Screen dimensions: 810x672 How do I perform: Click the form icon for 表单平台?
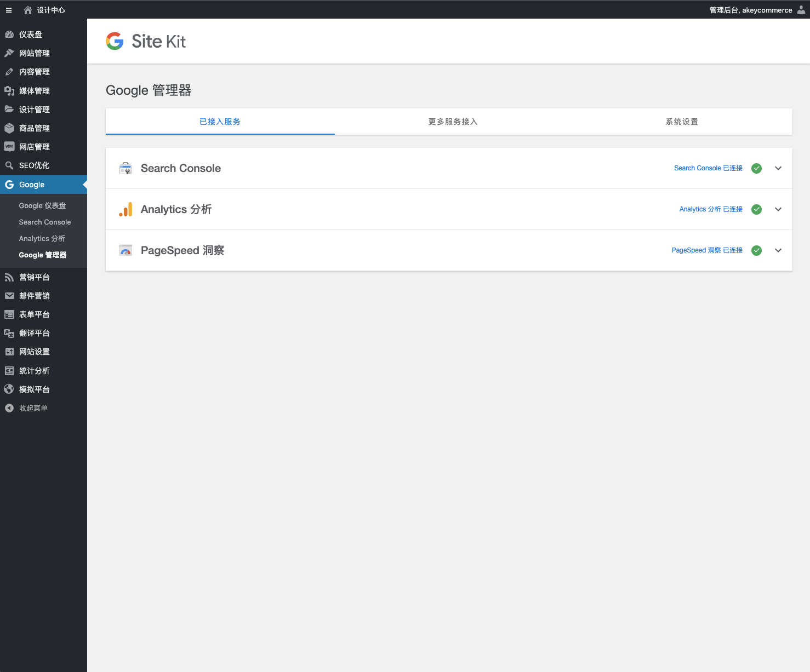(9, 314)
